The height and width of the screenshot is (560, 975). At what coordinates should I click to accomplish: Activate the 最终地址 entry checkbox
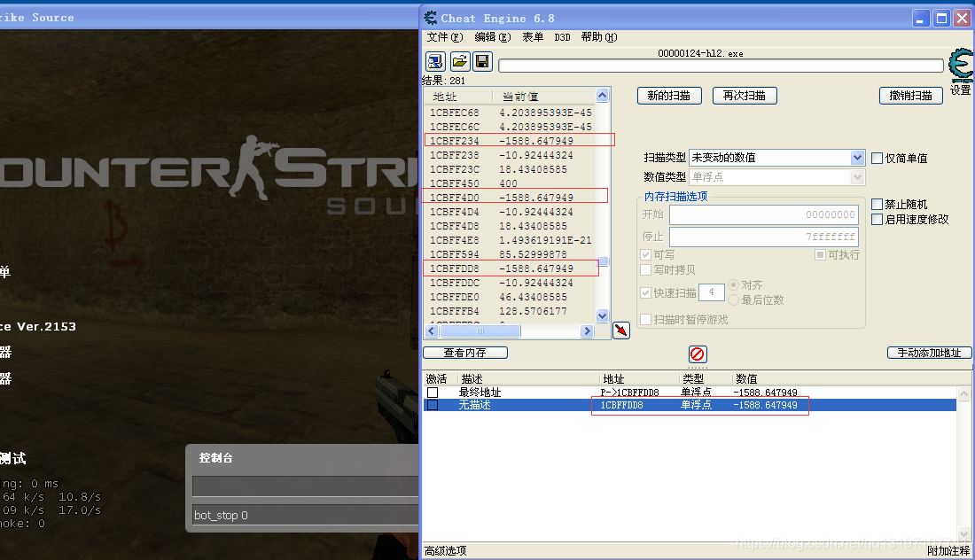coord(433,393)
